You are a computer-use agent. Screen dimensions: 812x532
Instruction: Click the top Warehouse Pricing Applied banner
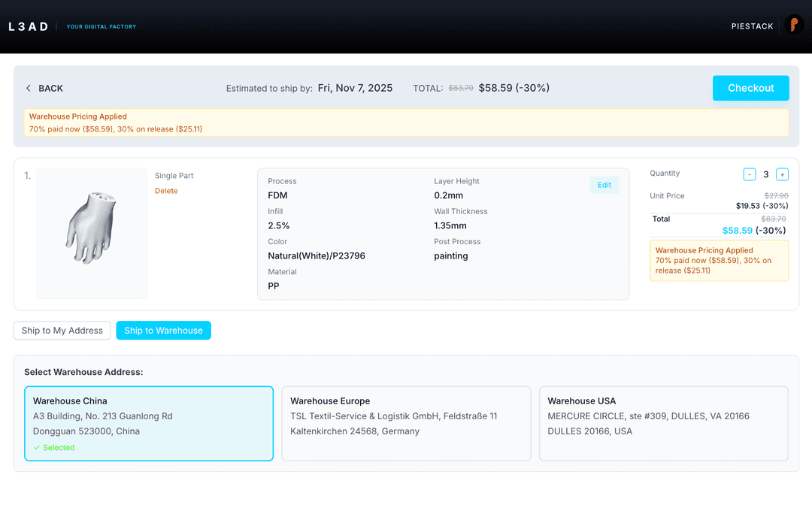click(406, 122)
